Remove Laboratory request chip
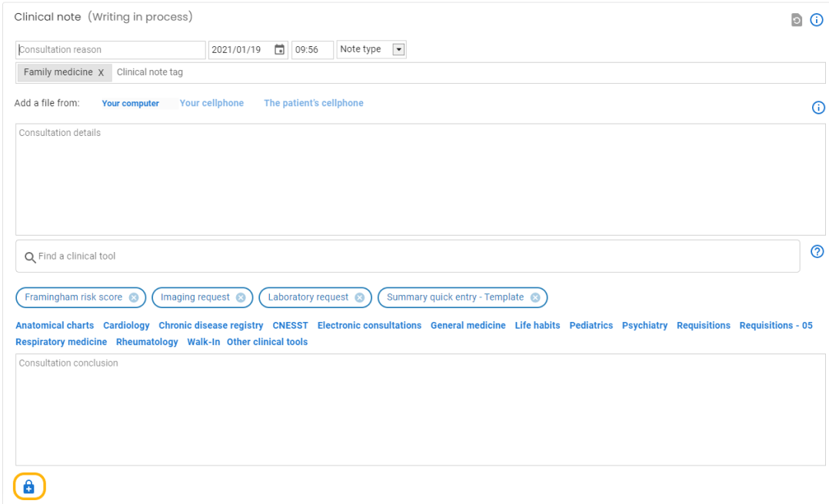Image resolution: width=829 pixels, height=504 pixels. coord(360,297)
